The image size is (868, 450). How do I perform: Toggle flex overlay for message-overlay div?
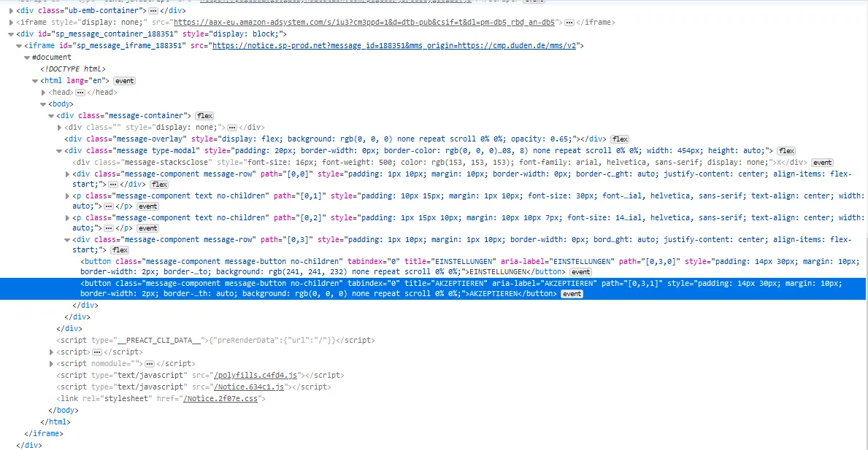tap(620, 139)
